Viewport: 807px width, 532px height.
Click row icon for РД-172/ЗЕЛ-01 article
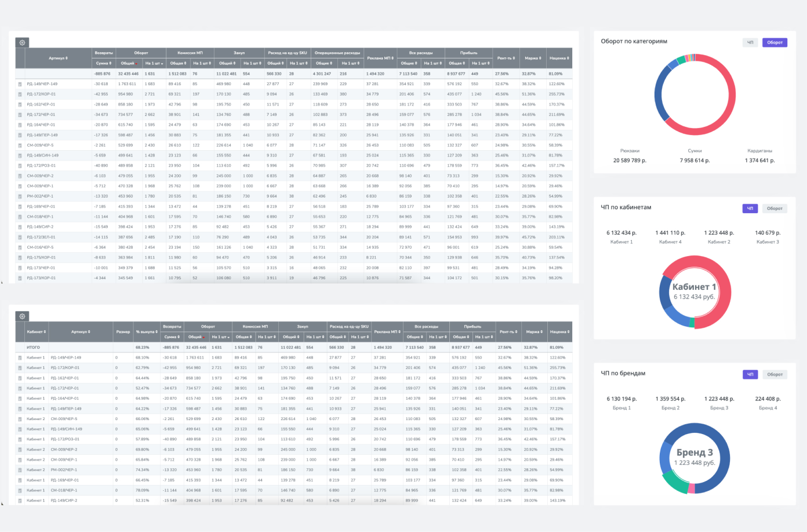tap(20, 237)
